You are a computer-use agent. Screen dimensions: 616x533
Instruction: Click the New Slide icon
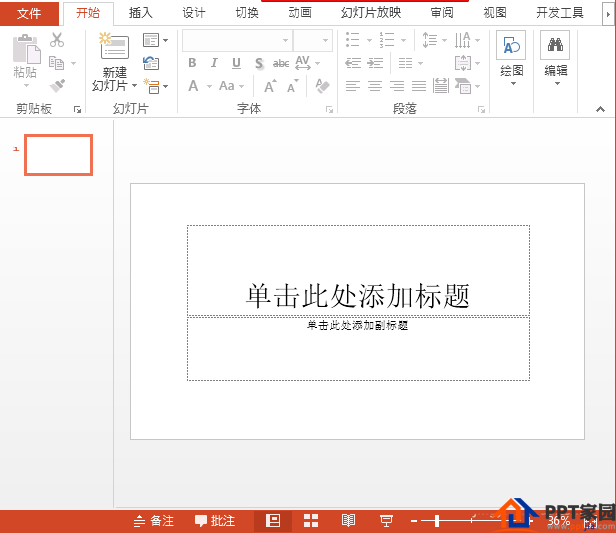pos(114,46)
